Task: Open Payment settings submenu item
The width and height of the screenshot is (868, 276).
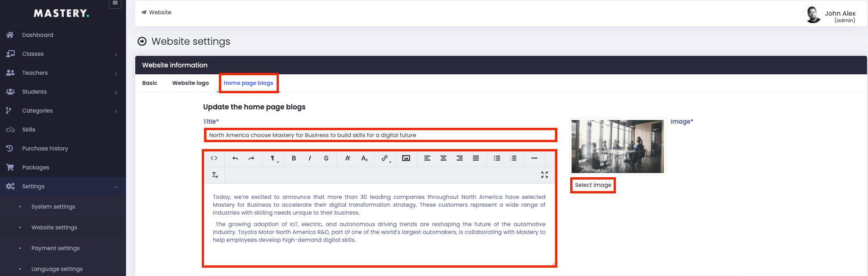Action: click(x=55, y=248)
